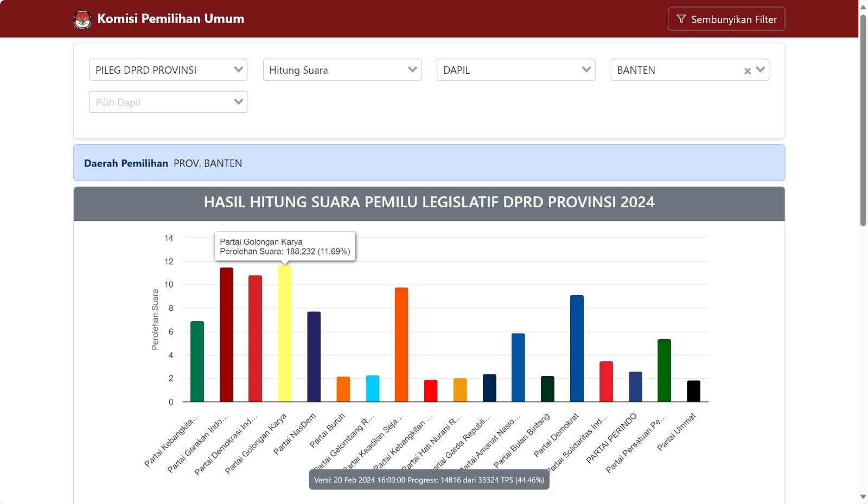Image resolution: width=868 pixels, height=504 pixels.
Task: Click the orange Partai Keadilan Sejahtera bar
Action: click(x=401, y=344)
